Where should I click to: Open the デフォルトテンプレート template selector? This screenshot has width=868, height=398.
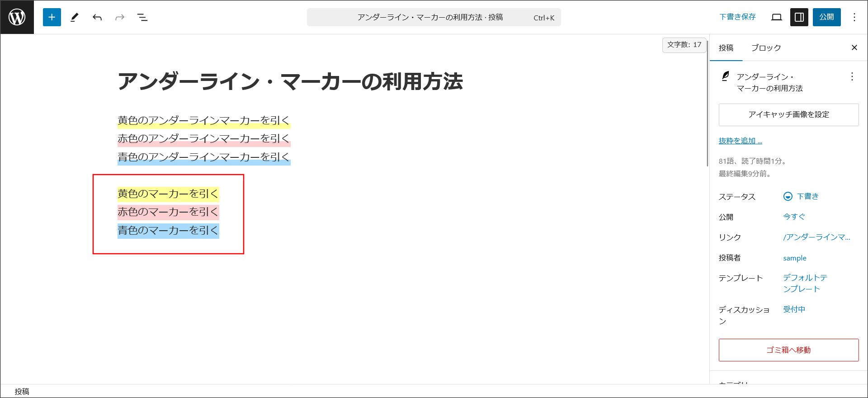click(806, 283)
